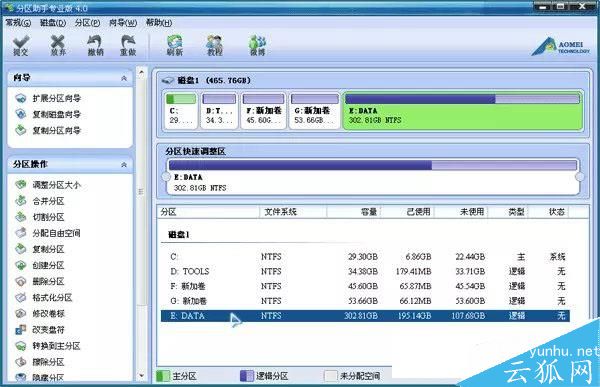Click the sidebar scroll-down arrow
This screenshot has height=387, width=600.
pyautogui.click(x=141, y=376)
